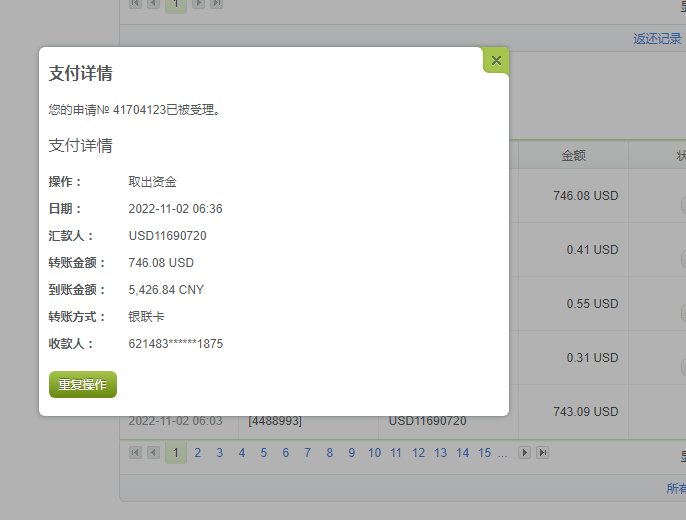
Task: Click the 0.31 USD table amount
Action: pos(592,358)
